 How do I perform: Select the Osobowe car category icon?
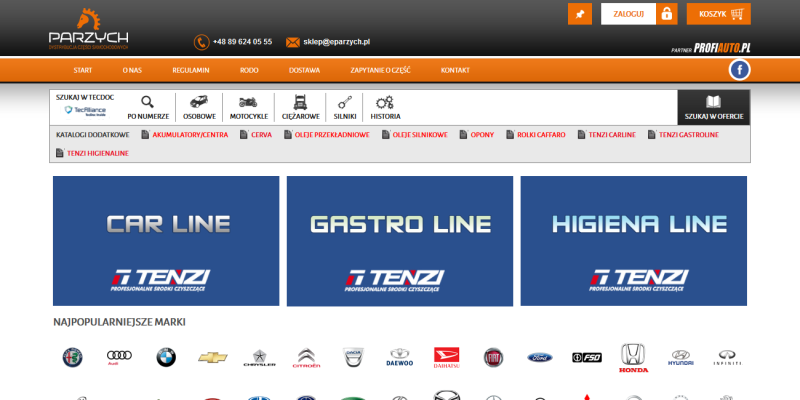click(199, 107)
